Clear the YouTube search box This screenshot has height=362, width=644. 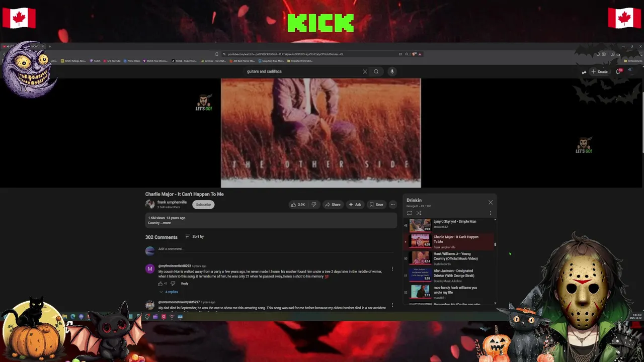pos(365,71)
